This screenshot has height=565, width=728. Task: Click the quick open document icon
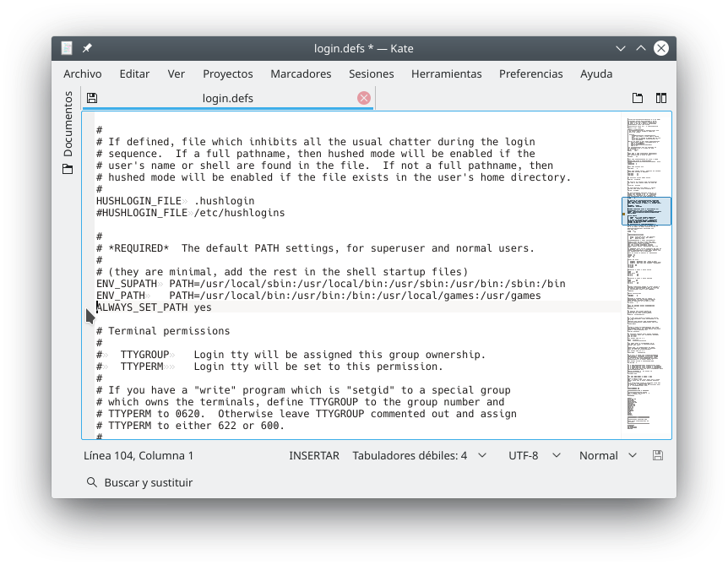[638, 98]
